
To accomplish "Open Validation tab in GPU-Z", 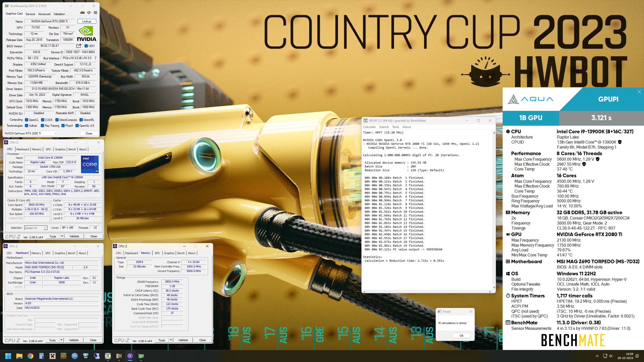I will (59, 14).
